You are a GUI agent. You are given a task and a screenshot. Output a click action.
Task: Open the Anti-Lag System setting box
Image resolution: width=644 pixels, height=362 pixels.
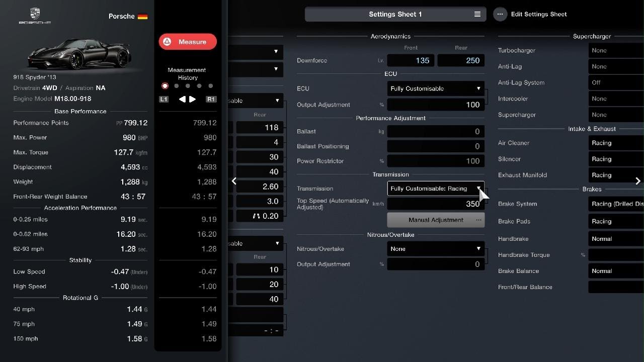pos(616,82)
